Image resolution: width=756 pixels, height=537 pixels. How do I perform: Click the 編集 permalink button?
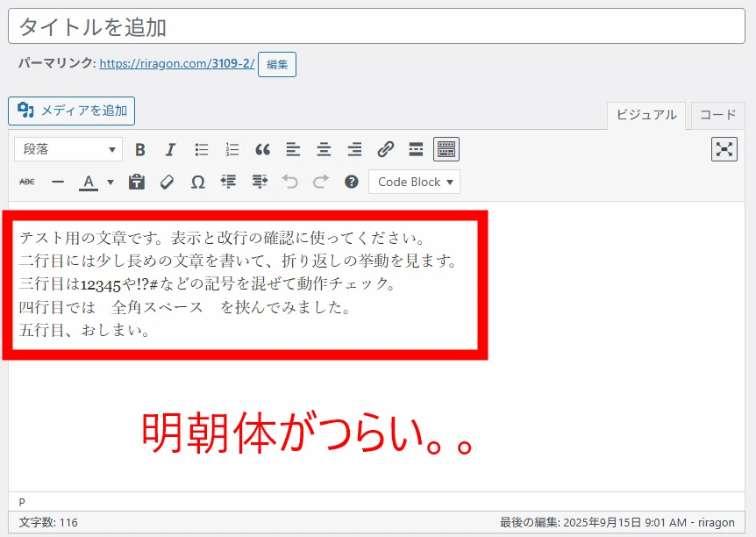[277, 64]
